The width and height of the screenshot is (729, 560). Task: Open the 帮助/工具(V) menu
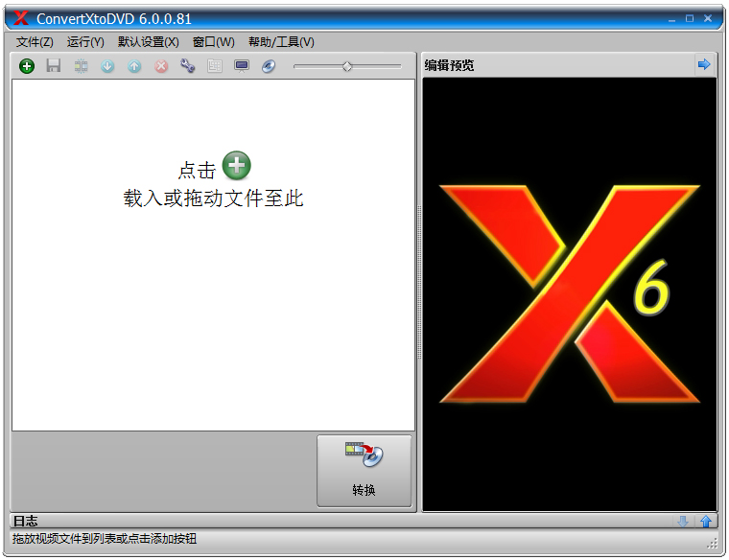281,42
